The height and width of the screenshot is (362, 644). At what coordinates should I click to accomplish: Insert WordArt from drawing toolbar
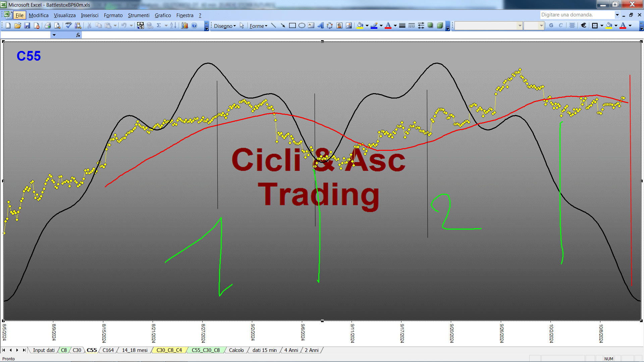pos(321,25)
